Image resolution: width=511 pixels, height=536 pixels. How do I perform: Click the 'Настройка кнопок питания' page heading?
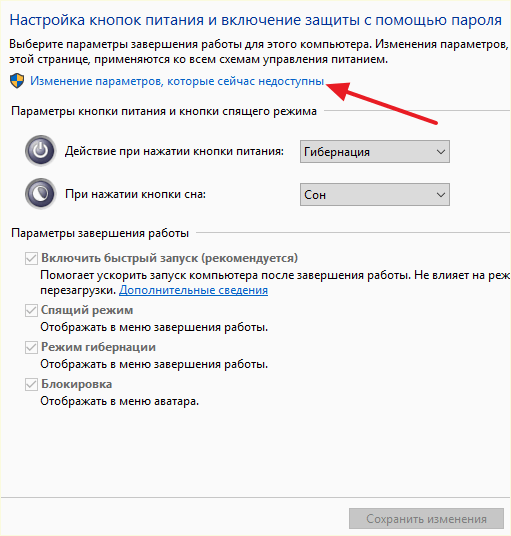pos(256,20)
